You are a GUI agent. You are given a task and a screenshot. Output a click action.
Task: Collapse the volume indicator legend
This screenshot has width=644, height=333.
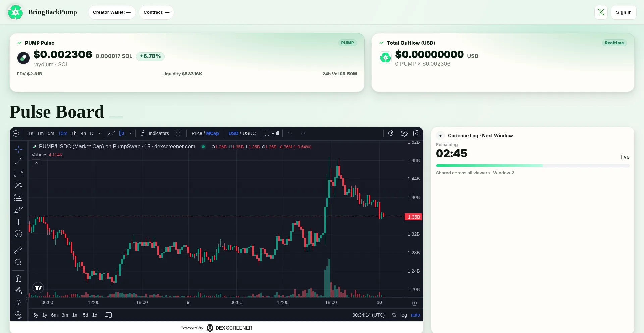click(36, 163)
